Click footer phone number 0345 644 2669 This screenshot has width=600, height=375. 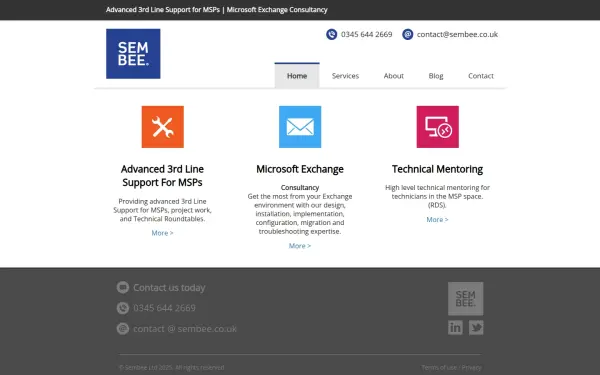(164, 308)
